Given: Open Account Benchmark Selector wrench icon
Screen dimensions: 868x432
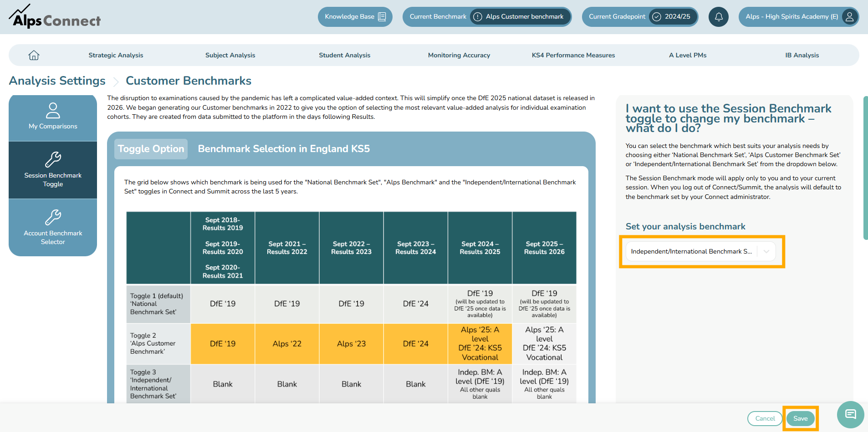Looking at the screenshot, I should (53, 218).
